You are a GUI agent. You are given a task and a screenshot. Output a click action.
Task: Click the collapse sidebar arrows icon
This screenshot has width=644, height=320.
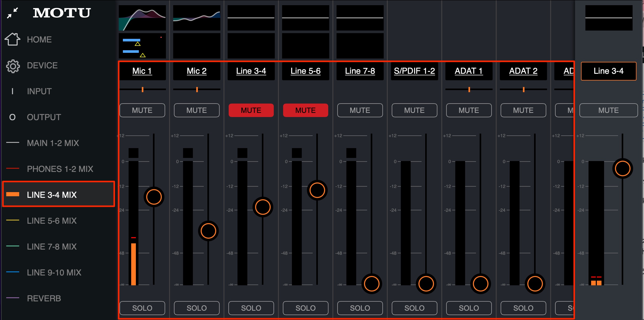tap(12, 13)
